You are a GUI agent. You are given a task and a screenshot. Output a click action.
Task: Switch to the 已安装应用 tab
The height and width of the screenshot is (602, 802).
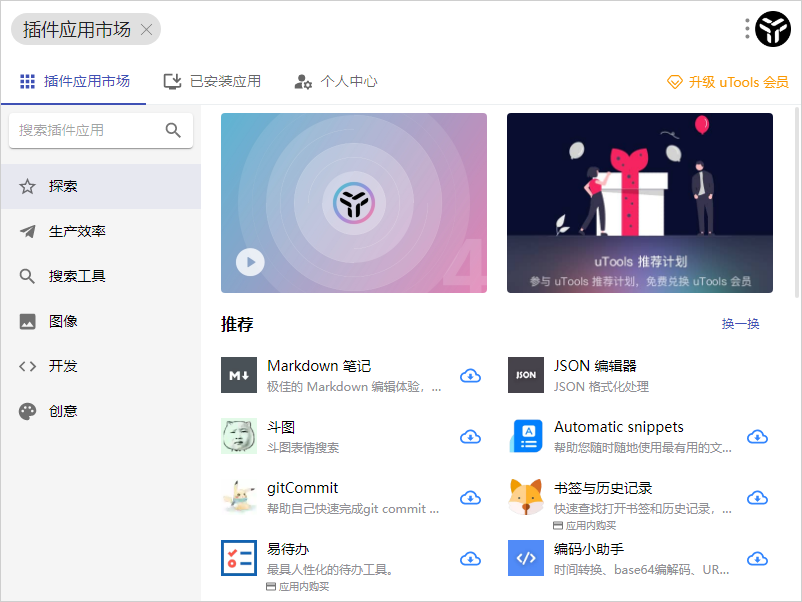(x=212, y=81)
